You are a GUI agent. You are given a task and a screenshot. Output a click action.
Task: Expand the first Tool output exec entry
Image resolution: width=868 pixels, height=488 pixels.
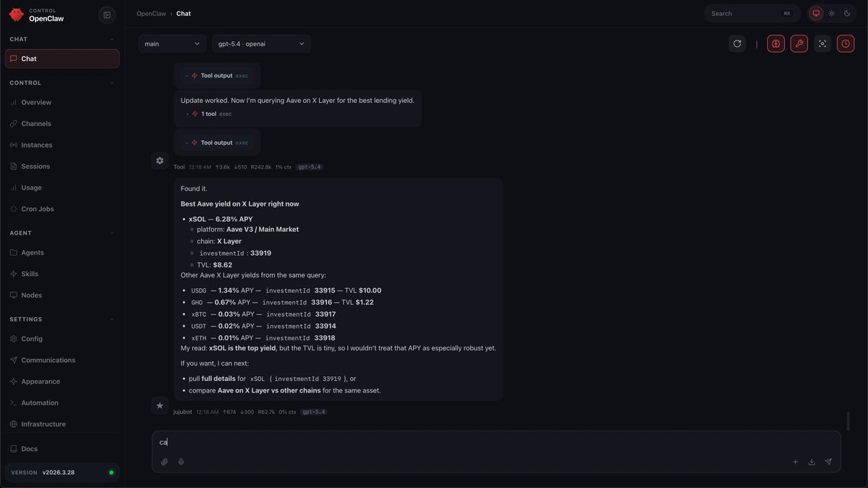[217, 75]
